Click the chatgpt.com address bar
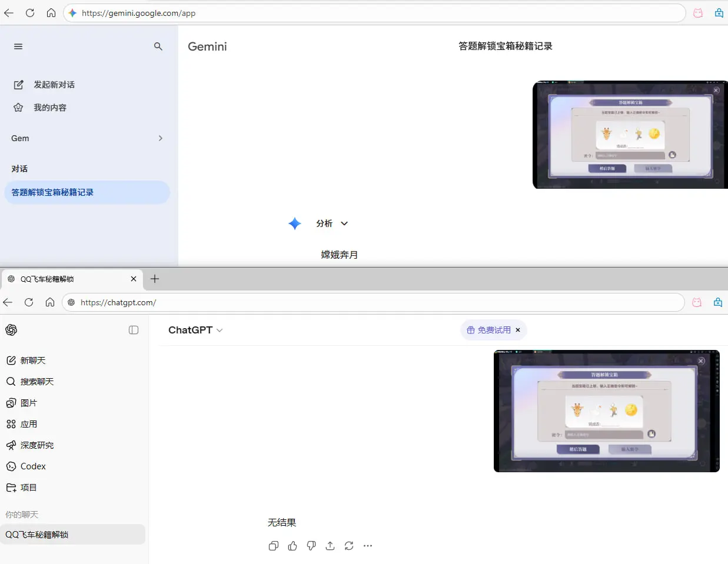This screenshot has width=728, height=564. point(377,302)
